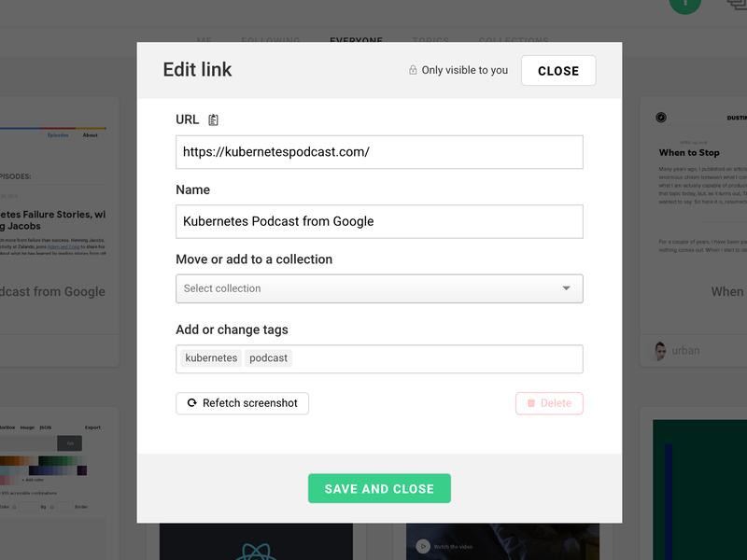Click urban's avatar picture
Screen dimensions: 747x560
[x=660, y=351]
